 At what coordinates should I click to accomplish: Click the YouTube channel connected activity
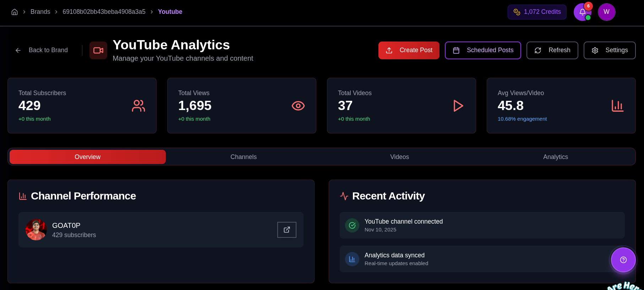[x=482, y=225]
